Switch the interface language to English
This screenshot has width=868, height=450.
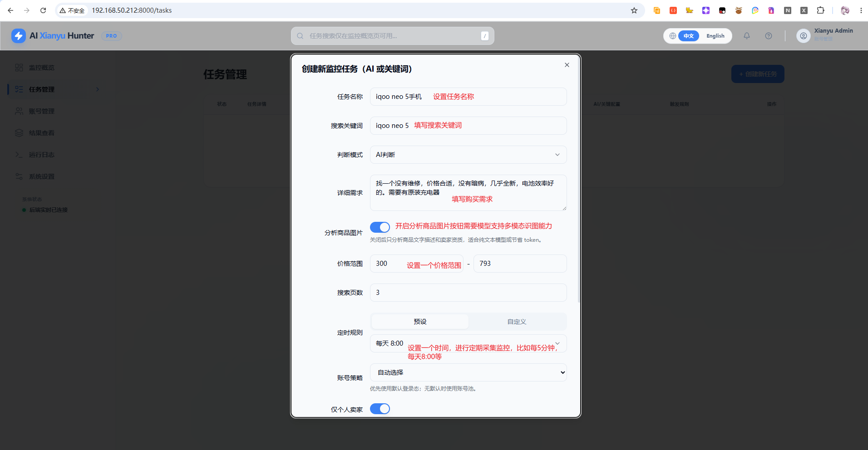tap(715, 36)
